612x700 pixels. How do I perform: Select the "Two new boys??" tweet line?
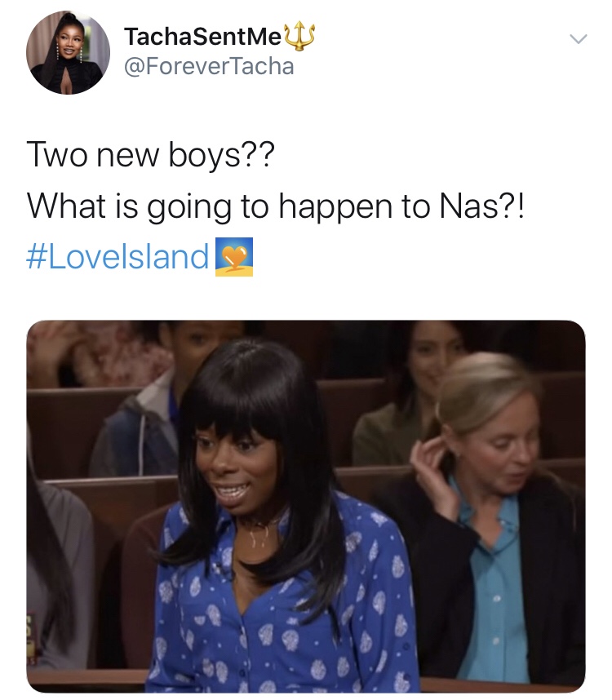click(x=150, y=155)
